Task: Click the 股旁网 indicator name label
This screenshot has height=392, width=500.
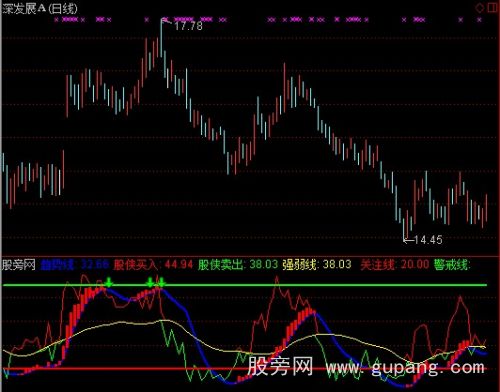Action: pyautogui.click(x=19, y=265)
